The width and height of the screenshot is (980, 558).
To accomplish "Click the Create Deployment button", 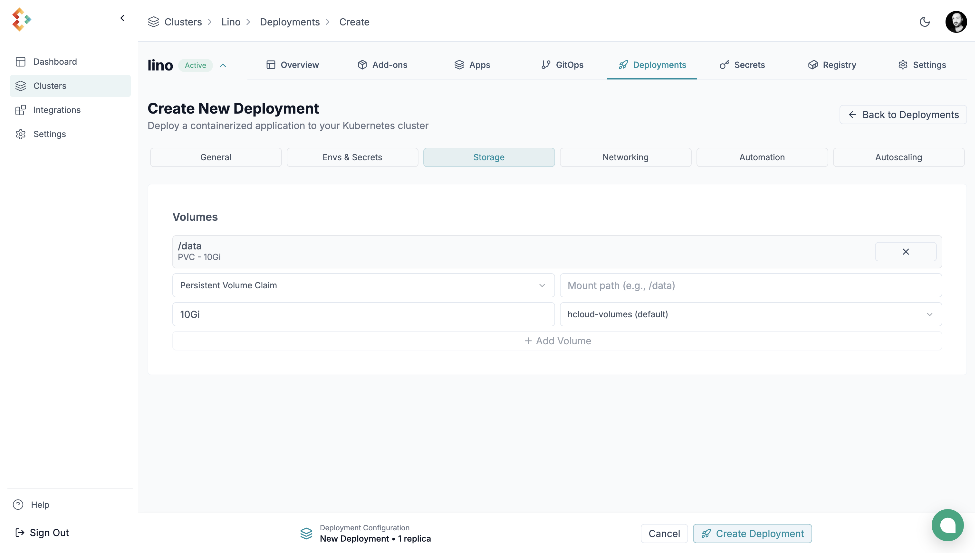I will click(x=752, y=534).
